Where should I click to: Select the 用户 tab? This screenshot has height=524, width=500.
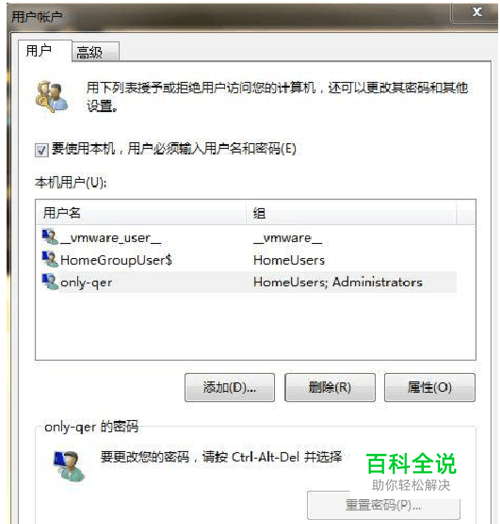click(45, 51)
